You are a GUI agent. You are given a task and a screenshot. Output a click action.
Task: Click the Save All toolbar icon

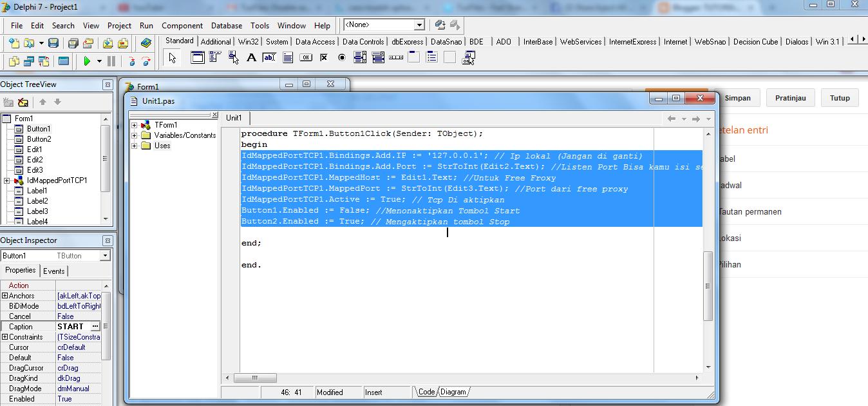coord(73,43)
